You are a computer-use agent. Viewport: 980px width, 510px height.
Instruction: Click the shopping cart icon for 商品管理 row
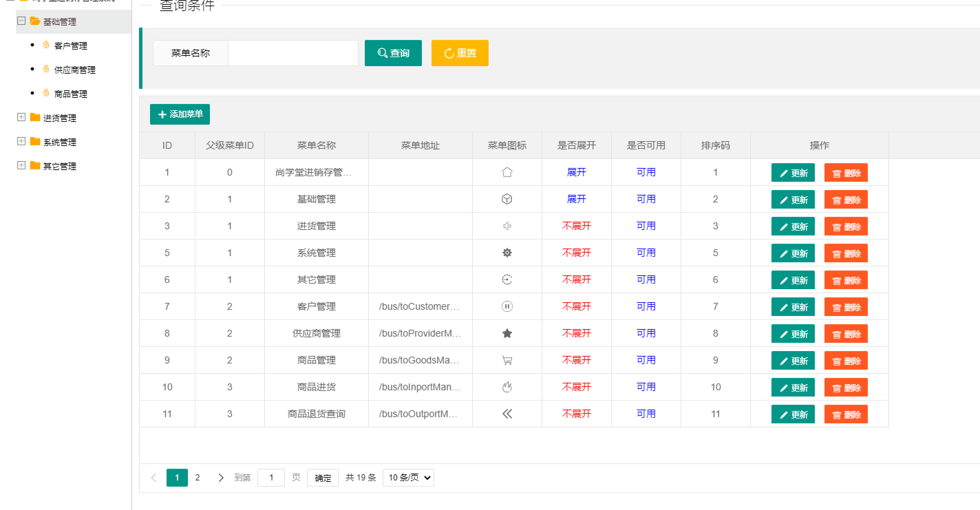pyautogui.click(x=507, y=360)
